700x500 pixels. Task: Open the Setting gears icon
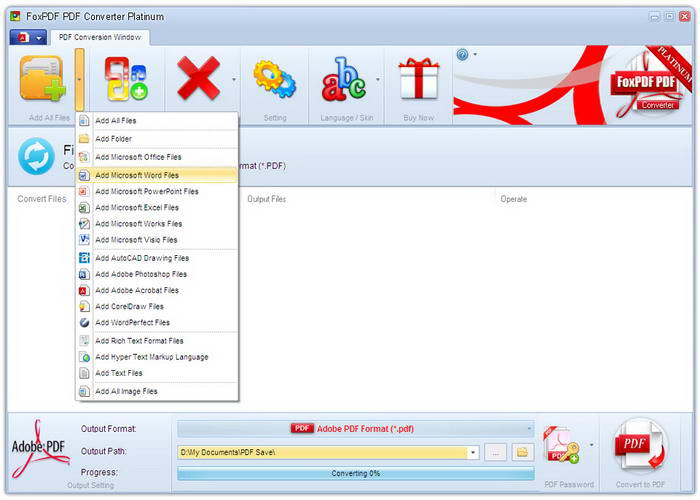pyautogui.click(x=275, y=79)
